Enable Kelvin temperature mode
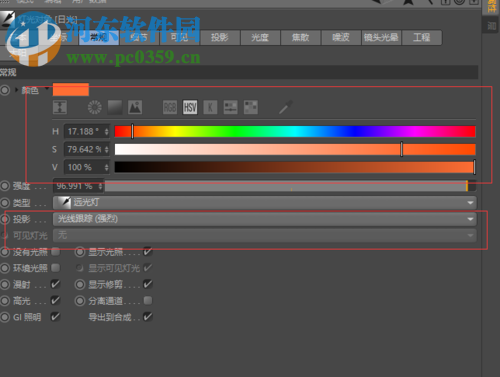This screenshot has height=377, width=500. 210,107
